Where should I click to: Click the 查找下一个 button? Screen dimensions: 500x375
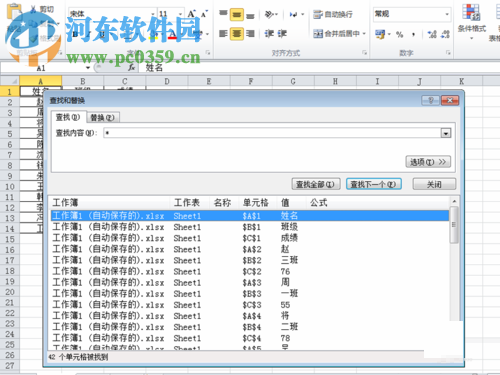point(373,184)
